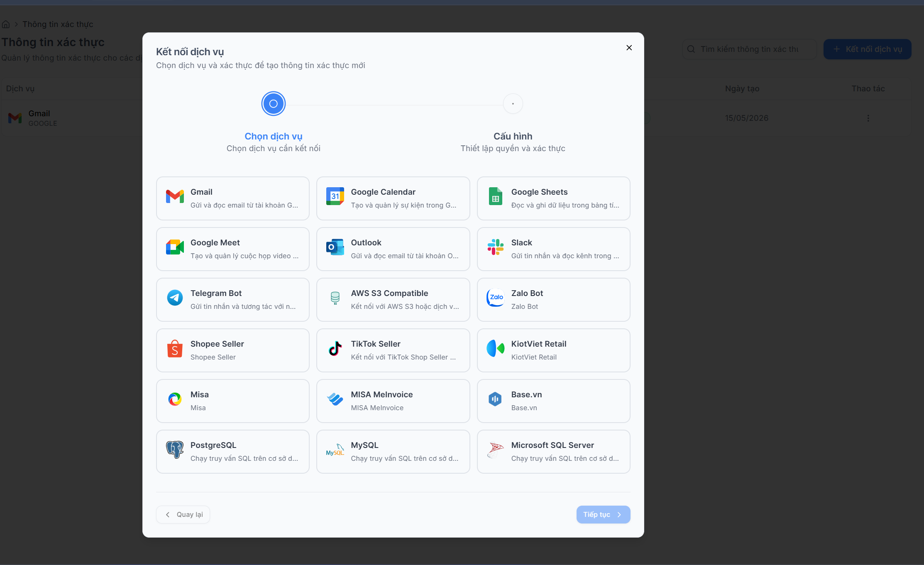Click the Outlook icon
924x565 pixels.
(x=335, y=247)
